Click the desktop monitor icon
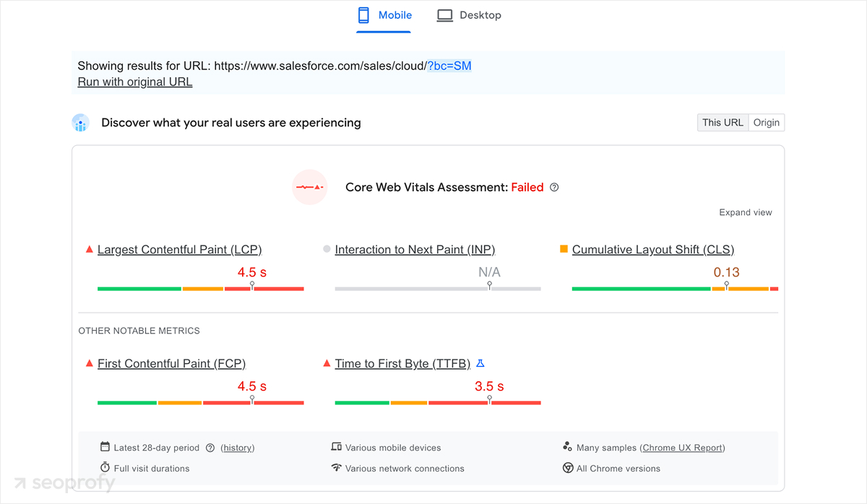The image size is (867, 504). pyautogui.click(x=445, y=15)
